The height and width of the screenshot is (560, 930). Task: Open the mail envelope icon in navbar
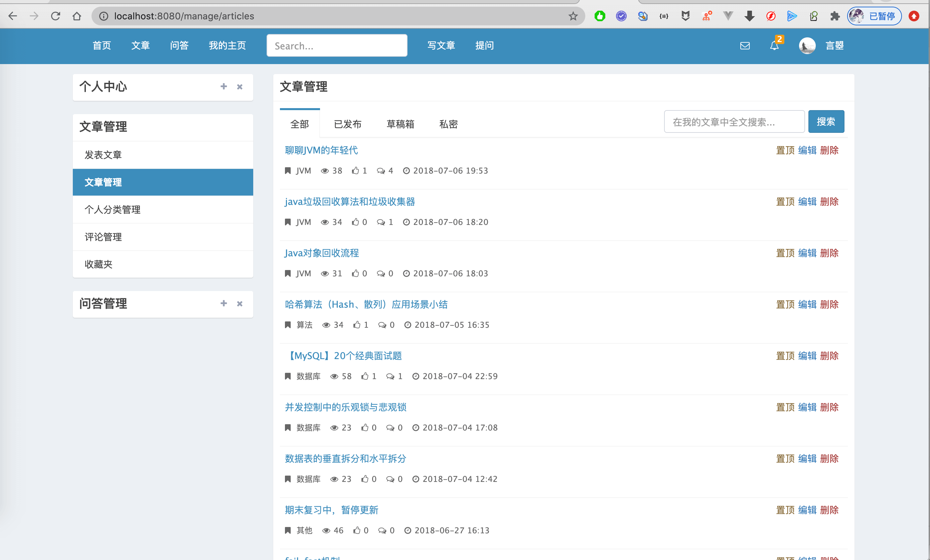[745, 46]
